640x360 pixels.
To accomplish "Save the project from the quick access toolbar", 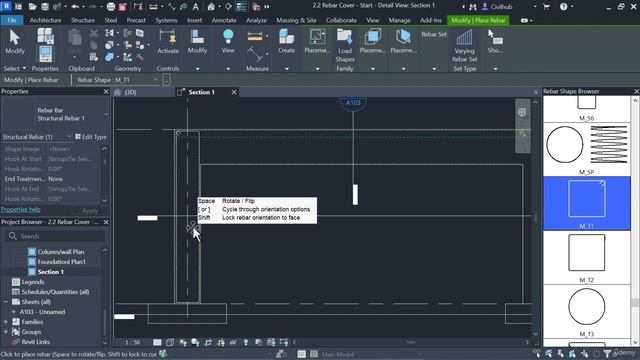I will coord(45,7).
